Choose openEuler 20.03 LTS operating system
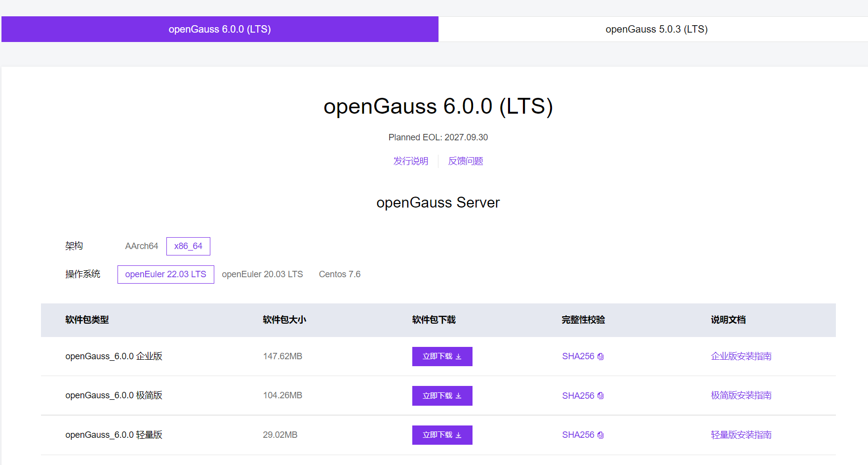The image size is (868, 465). tap(263, 274)
